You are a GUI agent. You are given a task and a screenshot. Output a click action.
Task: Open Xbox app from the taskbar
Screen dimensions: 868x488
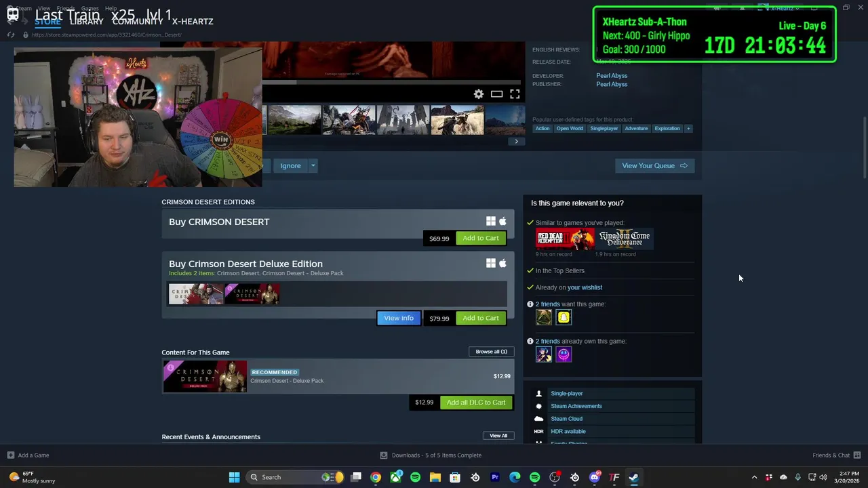pos(395,477)
